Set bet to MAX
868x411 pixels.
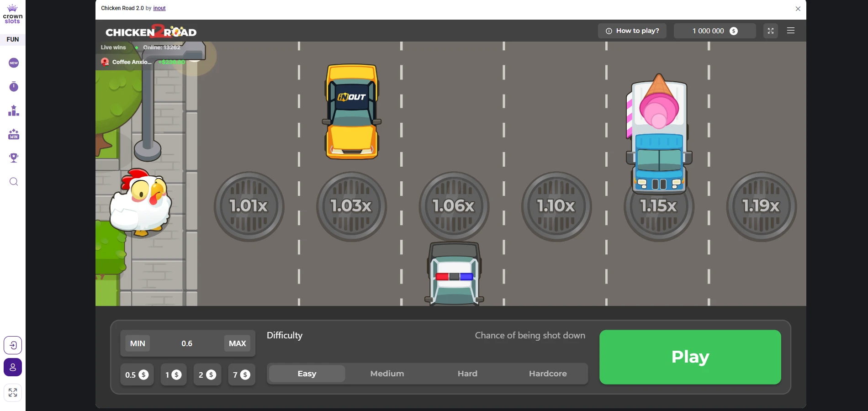coord(237,343)
